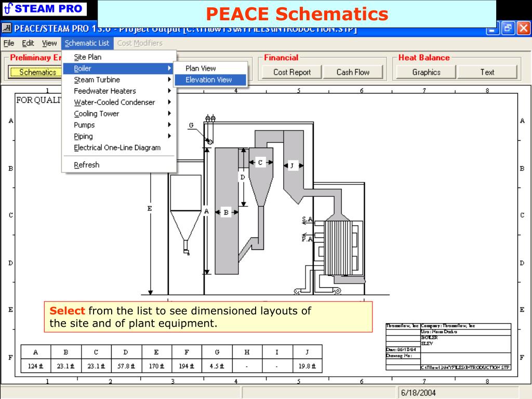Click the Schematics button
The width and height of the screenshot is (532, 399).
coord(35,72)
